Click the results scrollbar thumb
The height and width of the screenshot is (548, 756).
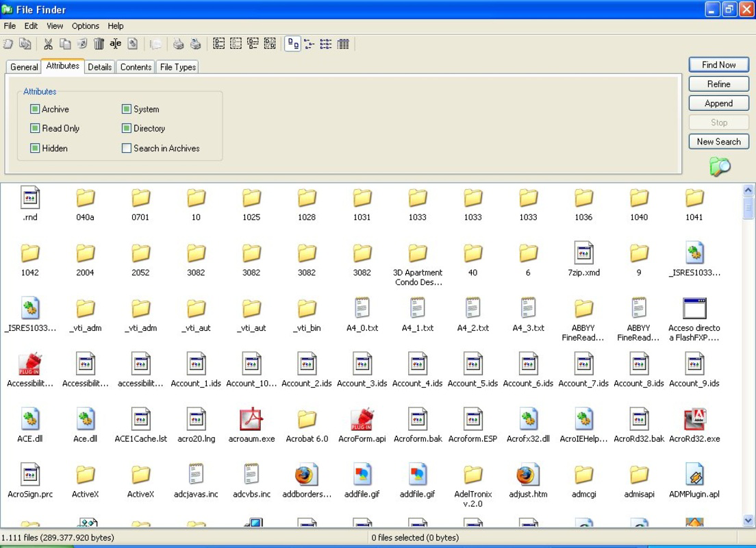pyautogui.click(x=748, y=208)
